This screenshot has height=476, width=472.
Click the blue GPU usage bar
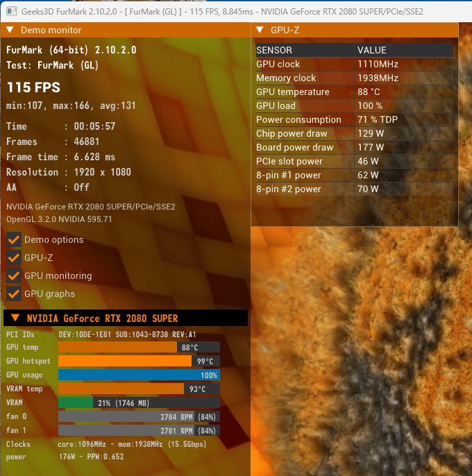[x=139, y=375]
